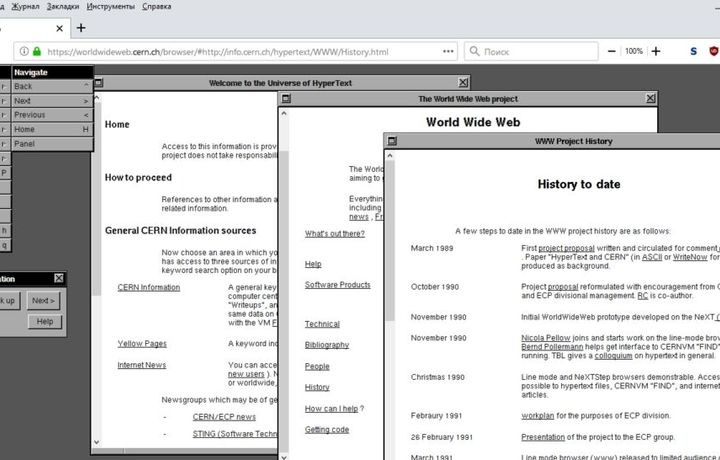
Task: Open the project proposal link for March 1989
Action: [566, 248]
